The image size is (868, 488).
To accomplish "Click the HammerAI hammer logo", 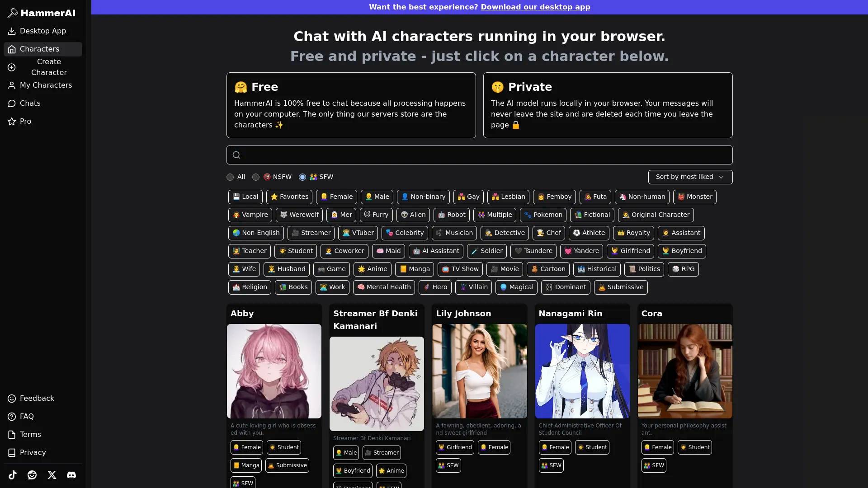I will [x=13, y=13].
